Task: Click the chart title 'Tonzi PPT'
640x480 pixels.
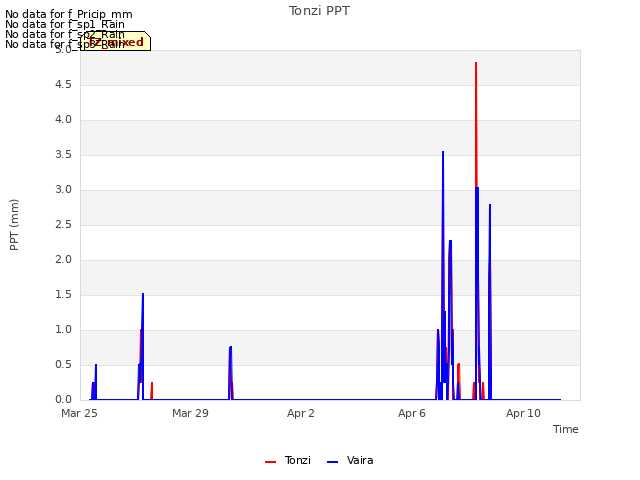Action: 319,11
